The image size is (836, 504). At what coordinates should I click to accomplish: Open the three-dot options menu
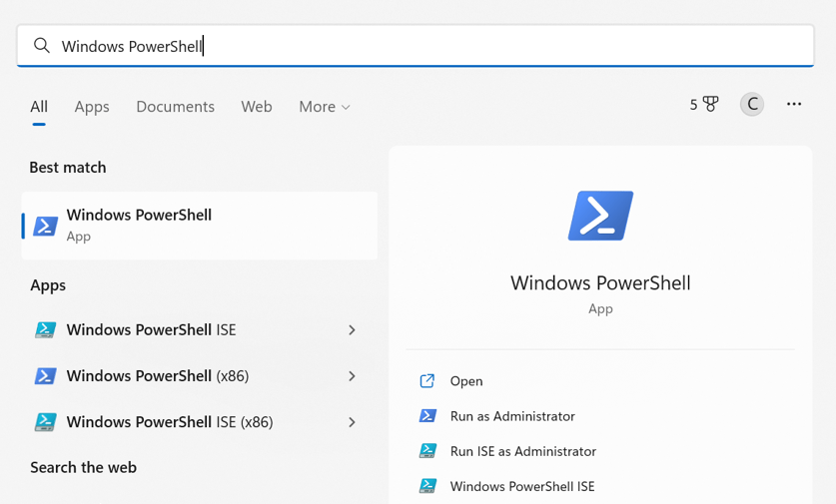click(x=794, y=104)
